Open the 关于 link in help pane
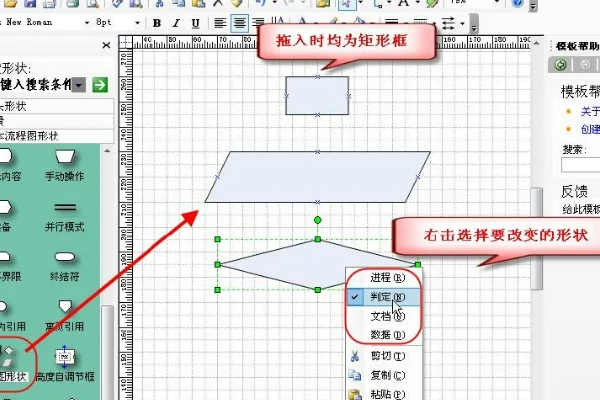Screen dimensions: 600x400 pos(590,111)
